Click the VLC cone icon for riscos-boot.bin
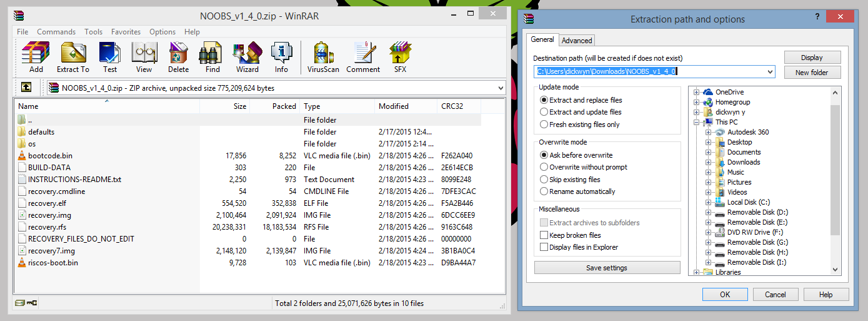 [x=22, y=262]
